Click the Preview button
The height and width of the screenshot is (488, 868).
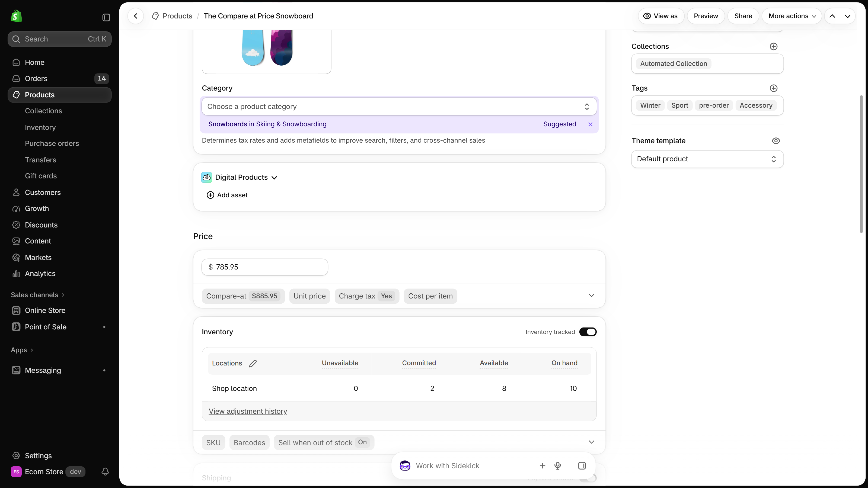[706, 16]
